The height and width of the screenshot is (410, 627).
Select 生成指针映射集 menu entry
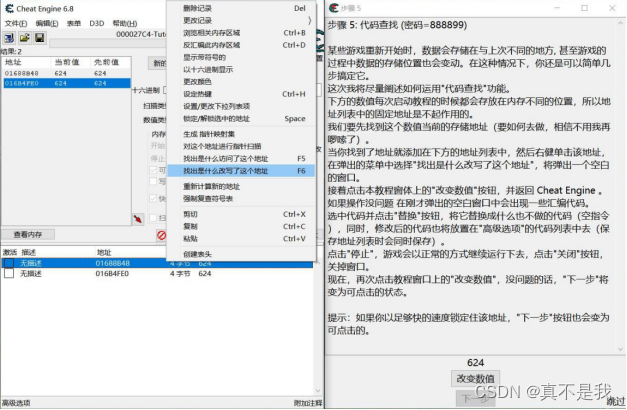(x=241, y=134)
